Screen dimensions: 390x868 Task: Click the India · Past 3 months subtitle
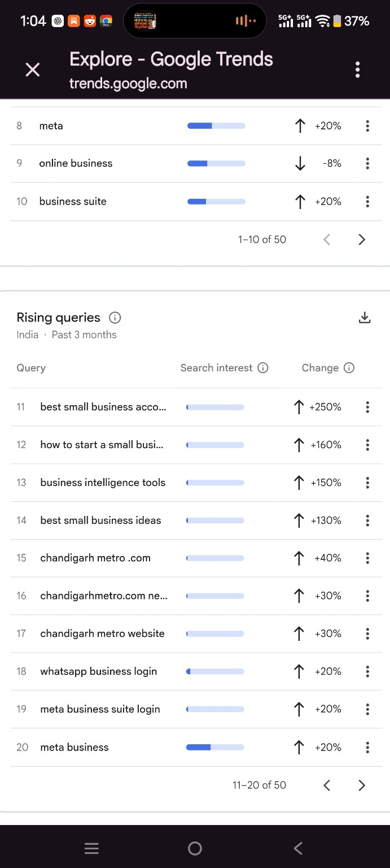click(67, 335)
